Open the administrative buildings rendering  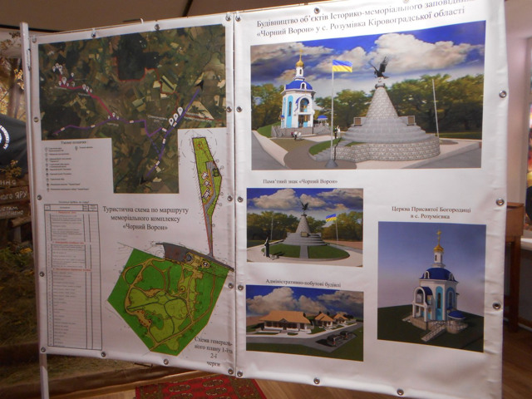(304, 322)
